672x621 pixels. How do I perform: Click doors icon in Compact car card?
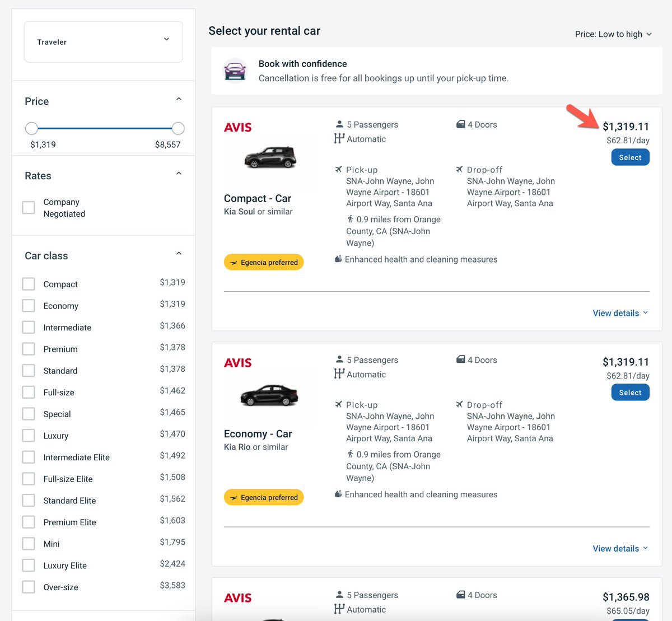pyautogui.click(x=460, y=124)
